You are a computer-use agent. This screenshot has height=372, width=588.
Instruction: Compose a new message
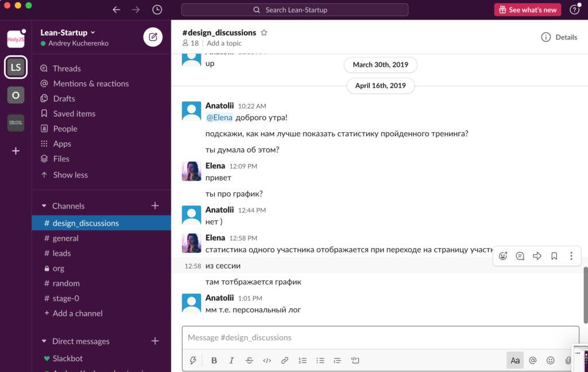point(153,37)
